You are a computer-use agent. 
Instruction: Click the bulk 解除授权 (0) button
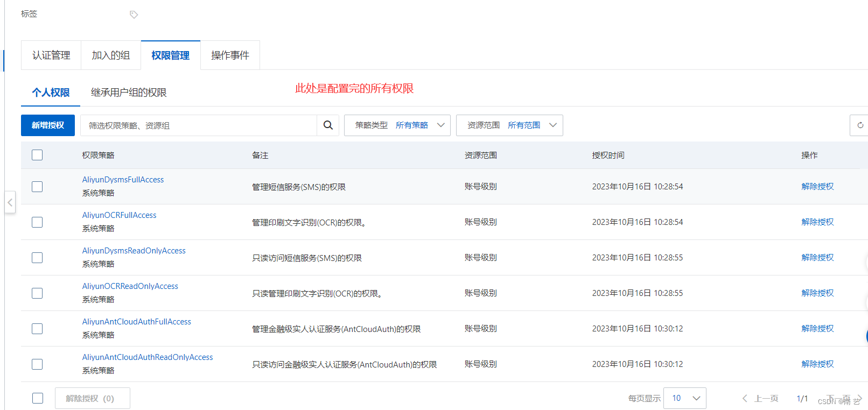[x=93, y=398]
